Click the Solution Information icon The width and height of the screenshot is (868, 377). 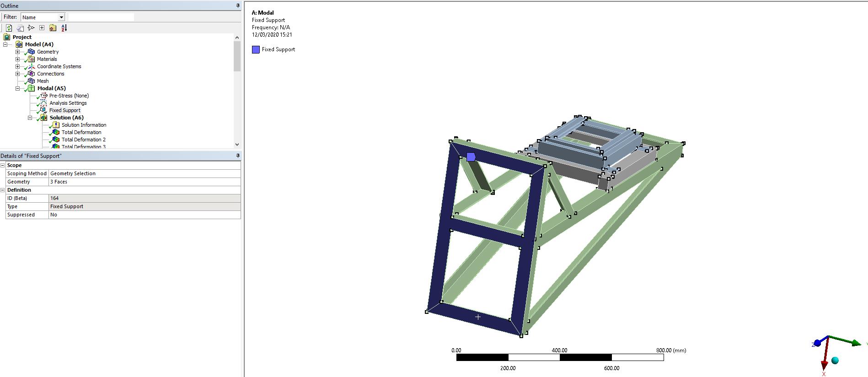56,125
